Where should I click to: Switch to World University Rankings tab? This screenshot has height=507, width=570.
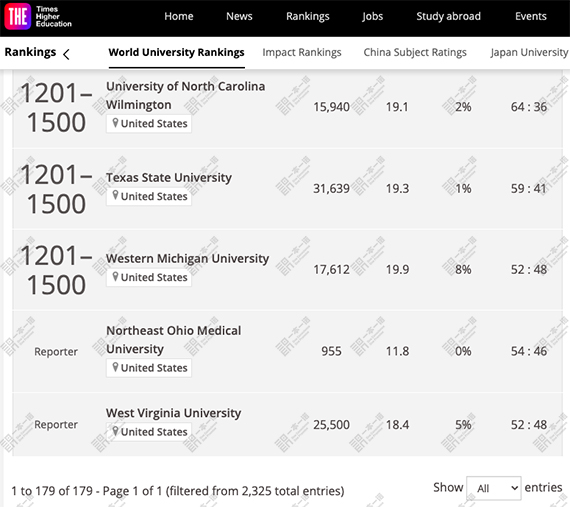coord(176,52)
